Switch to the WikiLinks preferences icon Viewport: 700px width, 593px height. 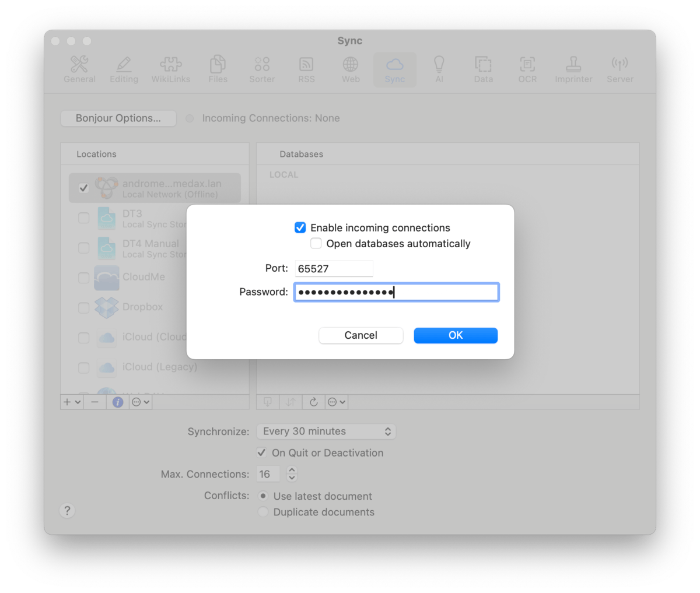pyautogui.click(x=170, y=69)
